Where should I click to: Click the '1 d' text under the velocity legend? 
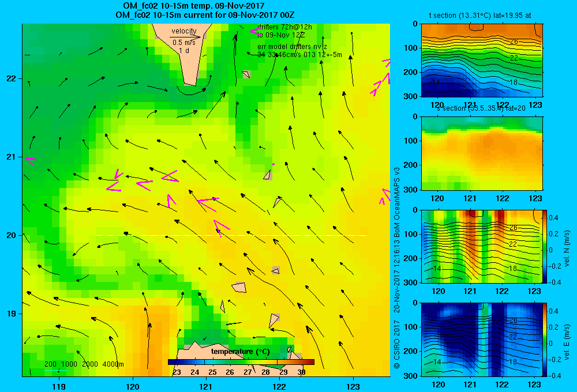pos(184,50)
